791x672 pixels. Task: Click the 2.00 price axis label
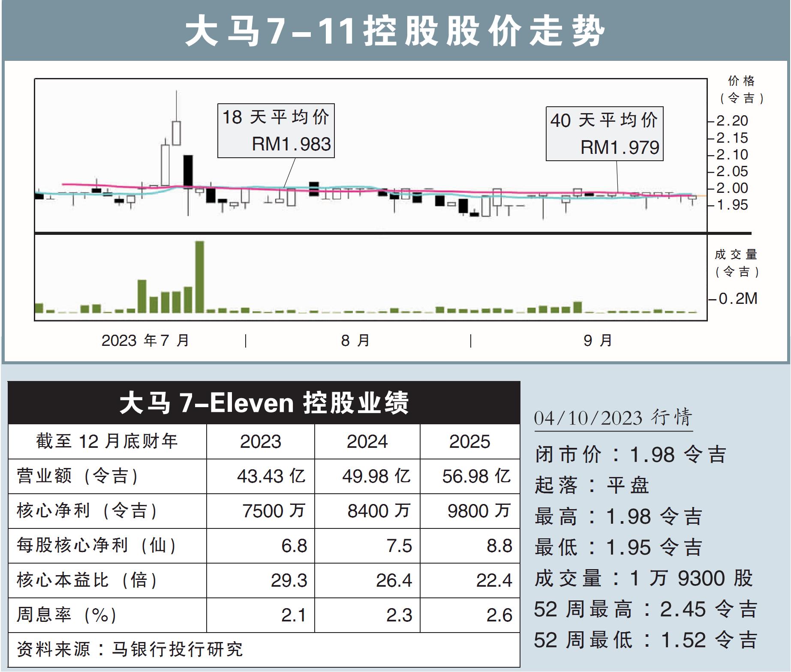coord(732,188)
